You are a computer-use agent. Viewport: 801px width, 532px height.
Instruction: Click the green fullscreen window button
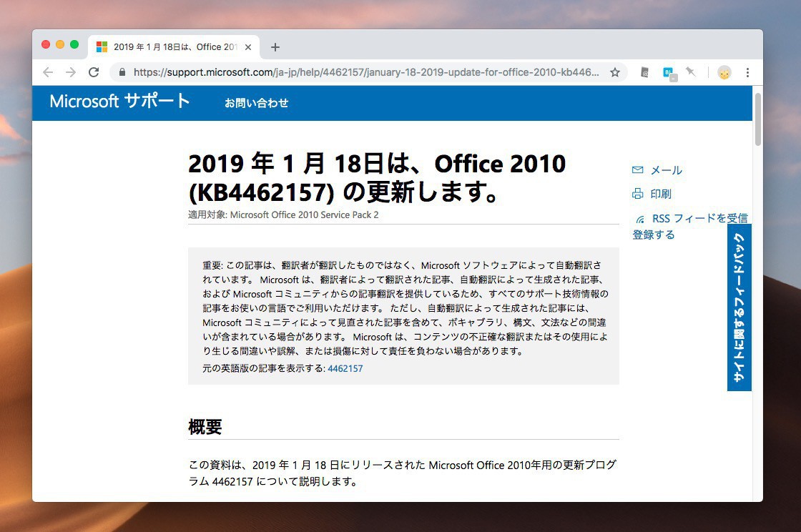click(x=74, y=44)
